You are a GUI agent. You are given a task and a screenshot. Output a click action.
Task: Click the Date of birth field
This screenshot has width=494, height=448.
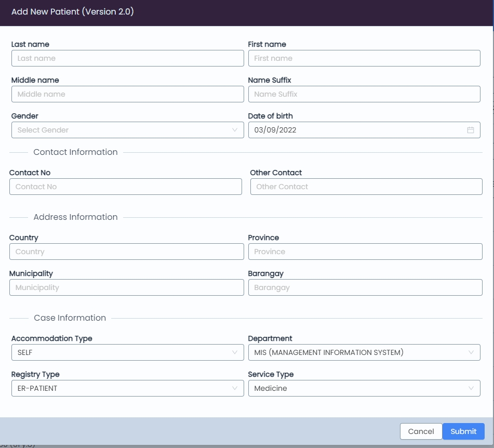(x=353, y=130)
